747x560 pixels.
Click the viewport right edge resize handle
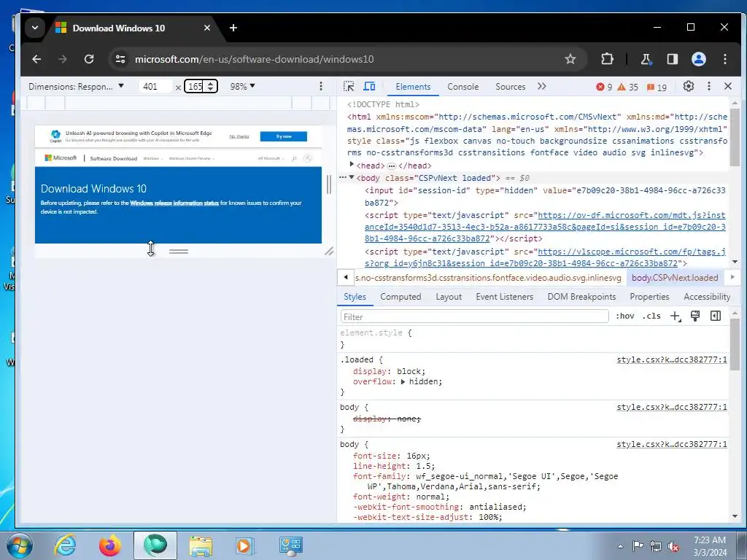coord(328,184)
